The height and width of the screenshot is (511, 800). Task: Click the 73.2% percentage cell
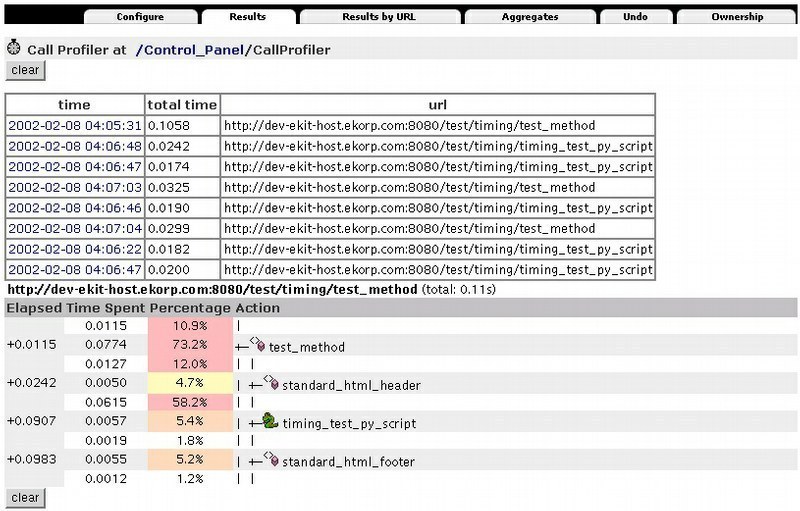189,346
